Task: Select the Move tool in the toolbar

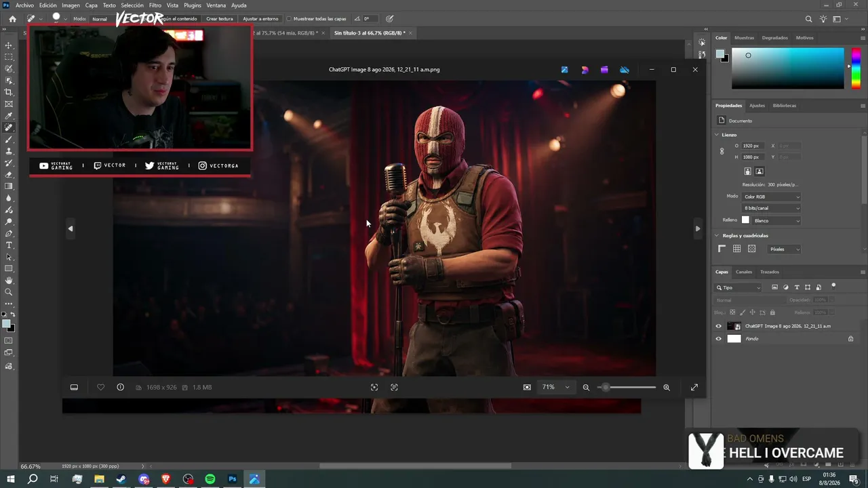Action: [9, 45]
